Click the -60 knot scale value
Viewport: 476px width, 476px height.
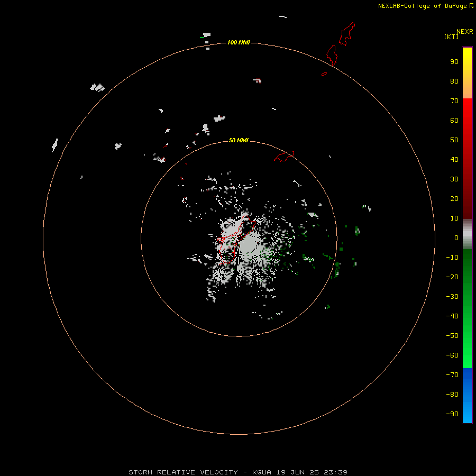point(452,355)
